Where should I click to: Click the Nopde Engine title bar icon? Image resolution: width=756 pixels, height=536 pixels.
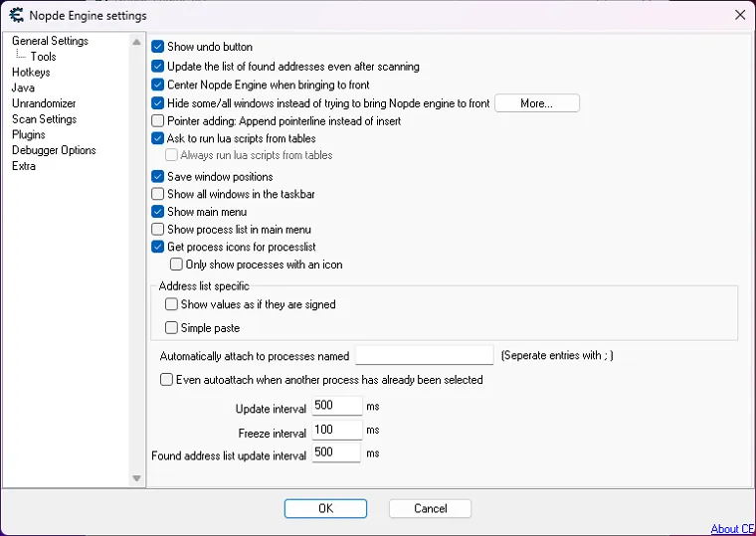click(x=16, y=15)
